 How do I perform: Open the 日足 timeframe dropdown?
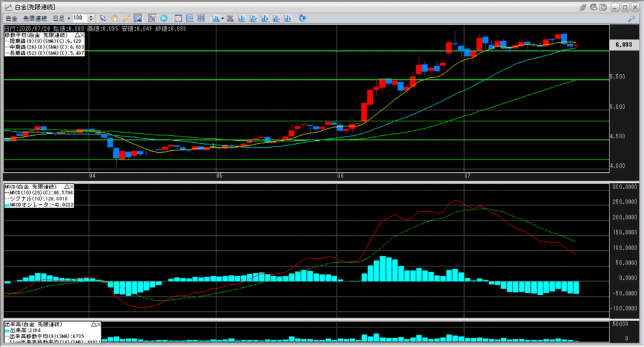tap(61, 18)
